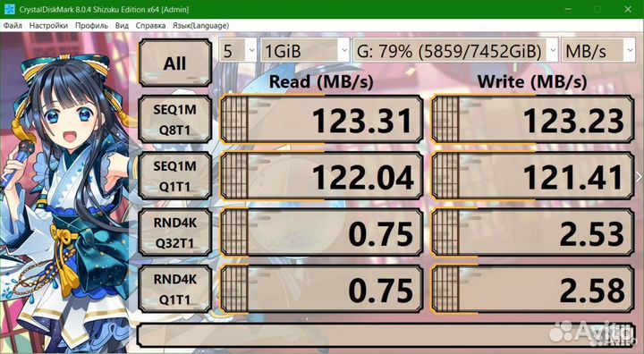Click the CrystalDiskMark app icon in title bar
Image resolution: width=644 pixels, height=354 pixels.
pos(10,9)
